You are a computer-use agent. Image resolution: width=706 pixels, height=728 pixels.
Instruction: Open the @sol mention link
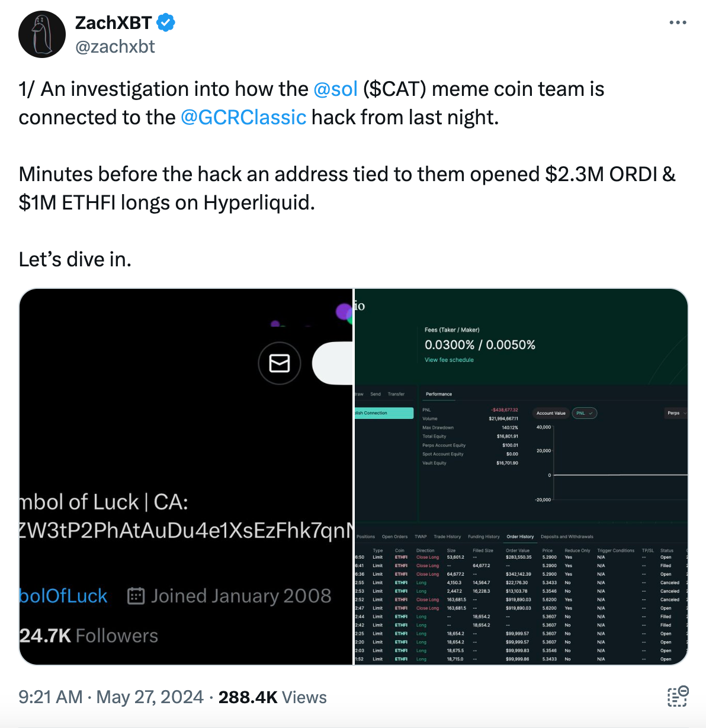point(335,89)
